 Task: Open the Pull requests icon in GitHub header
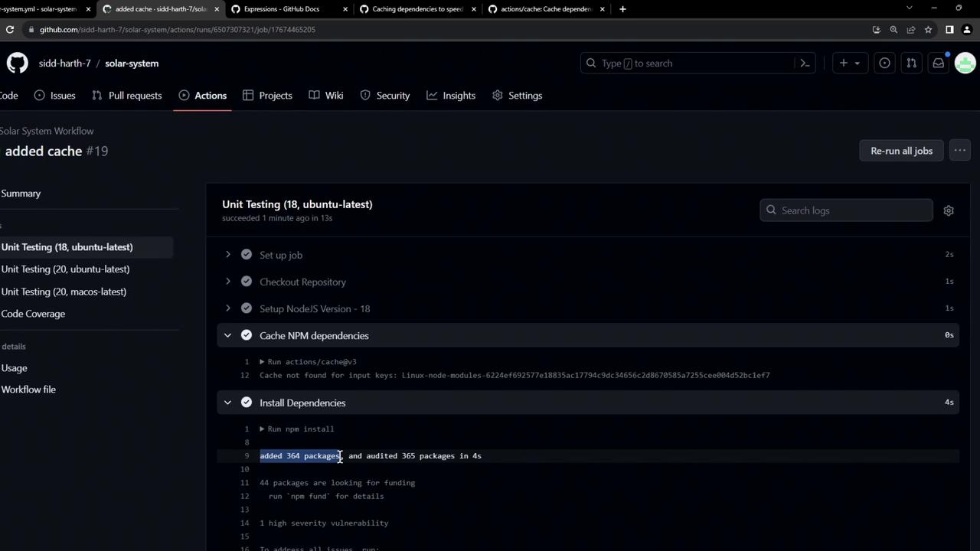(911, 63)
